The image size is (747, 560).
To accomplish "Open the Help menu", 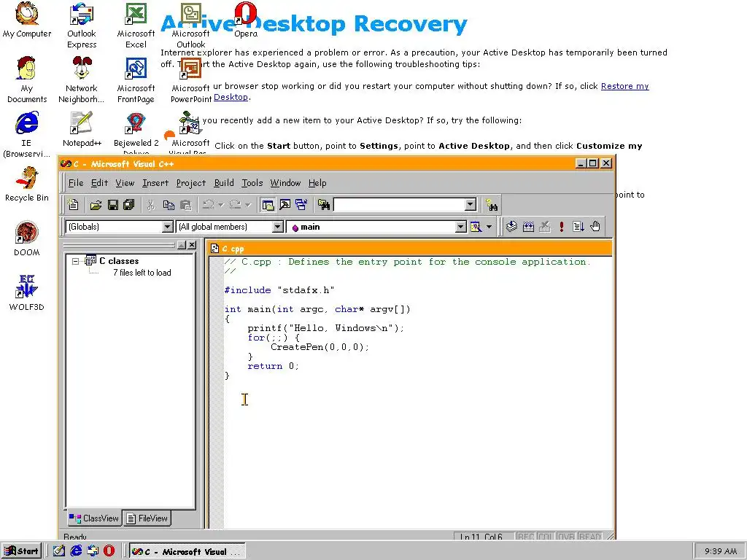I will pos(317,183).
